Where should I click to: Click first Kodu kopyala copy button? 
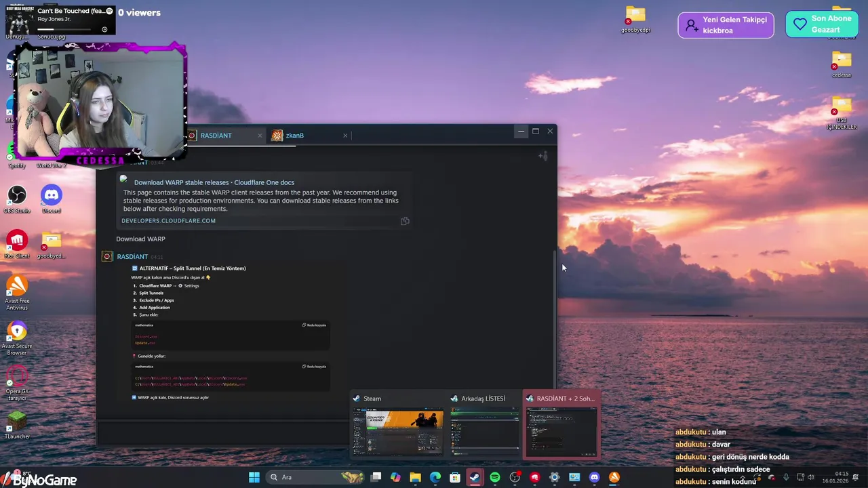pyautogui.click(x=314, y=325)
